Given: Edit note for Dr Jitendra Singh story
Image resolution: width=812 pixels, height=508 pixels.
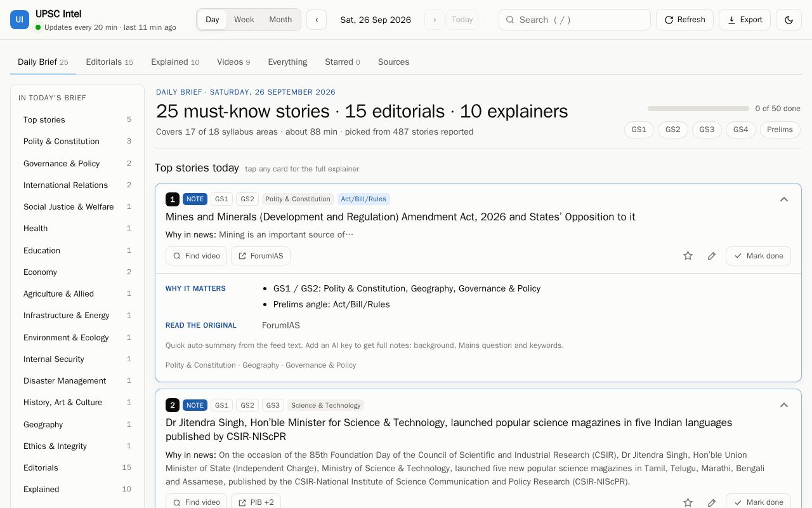Looking at the screenshot, I should (712, 502).
